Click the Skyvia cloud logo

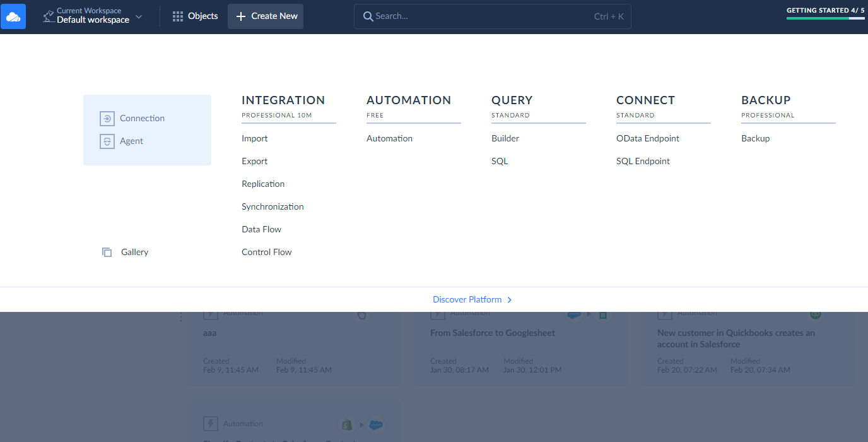(x=13, y=16)
